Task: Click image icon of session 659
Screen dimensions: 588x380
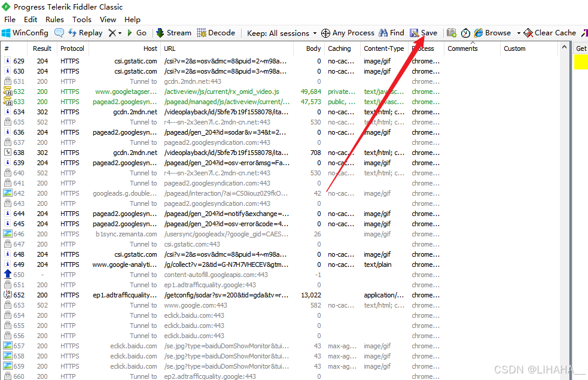Action: pos(8,366)
